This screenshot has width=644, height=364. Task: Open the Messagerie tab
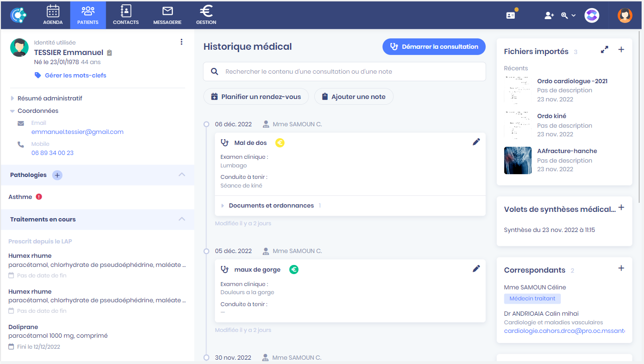click(x=167, y=15)
